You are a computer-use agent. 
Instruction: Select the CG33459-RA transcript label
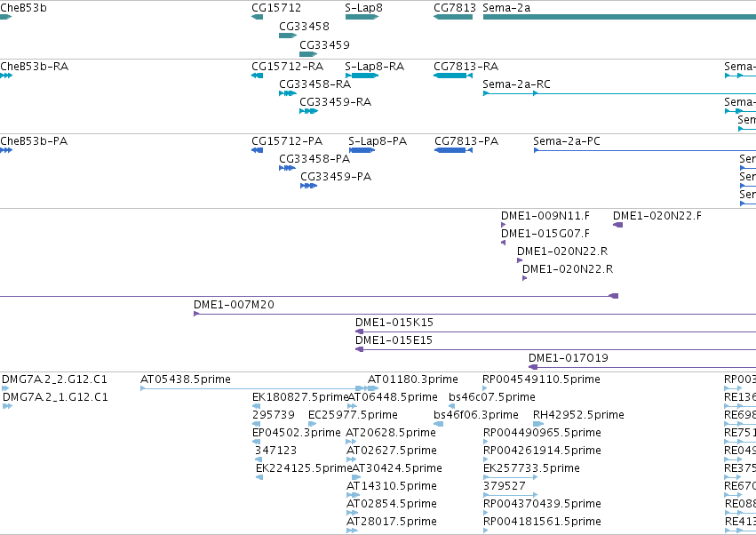(336, 102)
